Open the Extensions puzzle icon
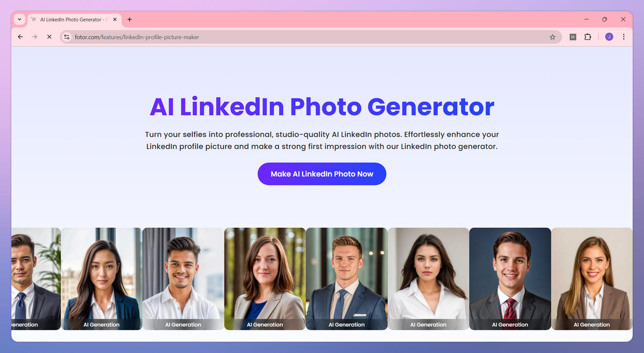This screenshot has width=644, height=353. point(588,37)
